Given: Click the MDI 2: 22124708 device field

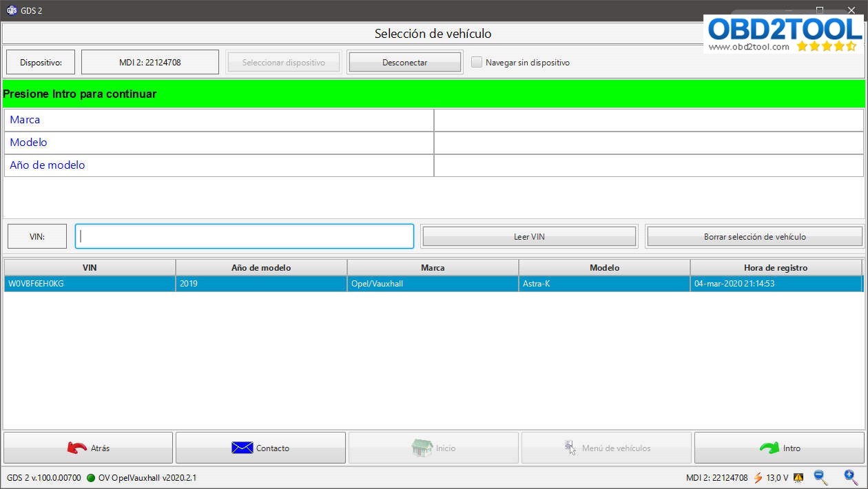Looking at the screenshot, I should pos(150,62).
